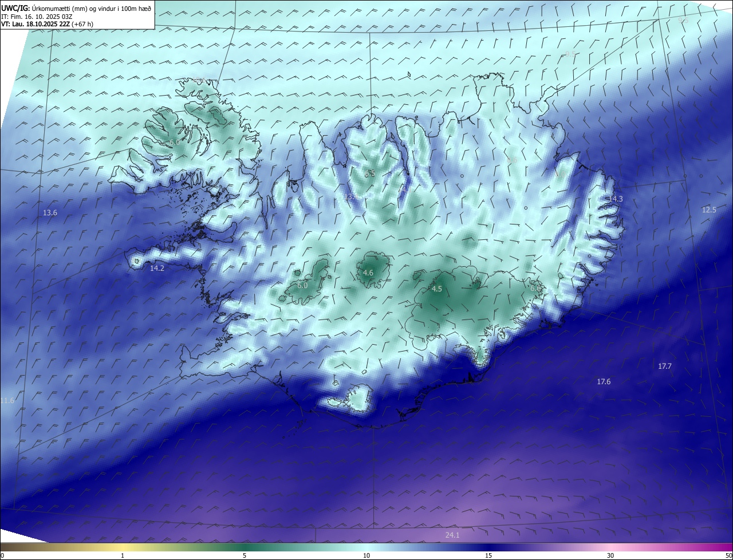Click the 13.6 value label

point(50,213)
